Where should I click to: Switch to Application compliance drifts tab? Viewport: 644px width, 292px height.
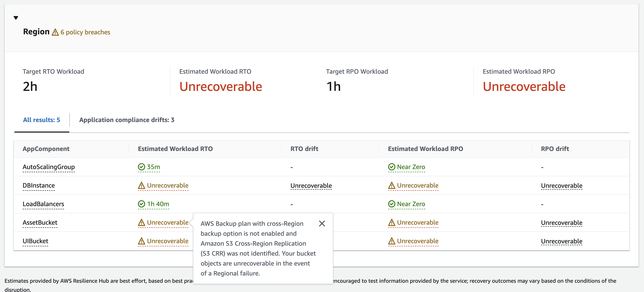(x=127, y=120)
